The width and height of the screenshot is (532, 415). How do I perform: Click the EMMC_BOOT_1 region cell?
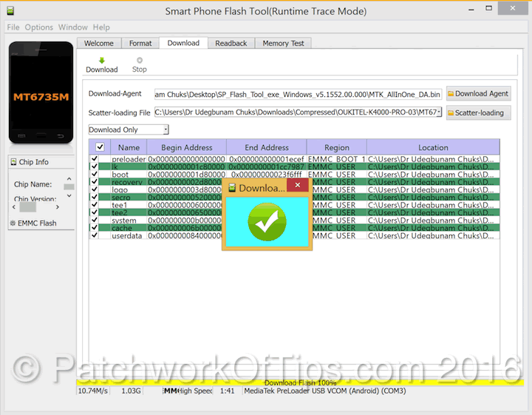(337, 159)
